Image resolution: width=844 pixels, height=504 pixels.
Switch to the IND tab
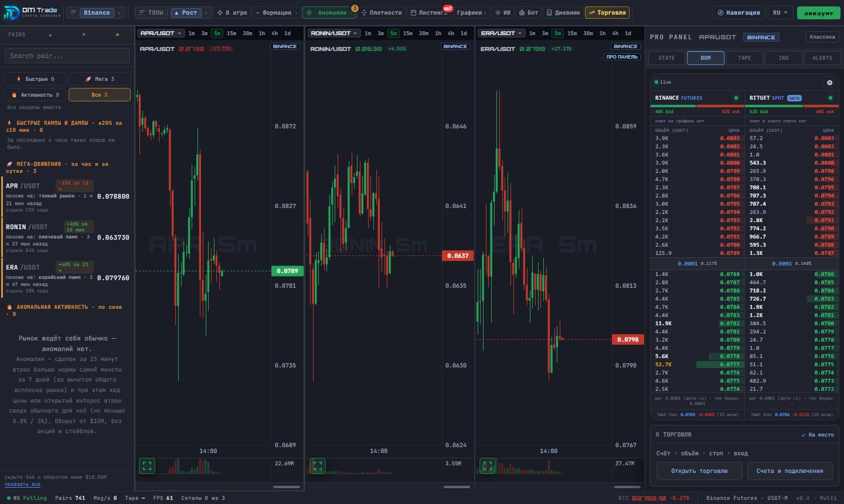coord(783,58)
